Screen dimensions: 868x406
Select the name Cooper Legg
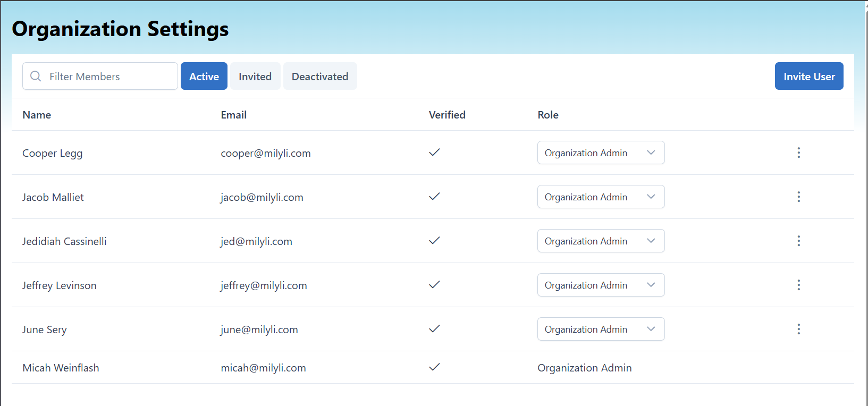click(52, 153)
